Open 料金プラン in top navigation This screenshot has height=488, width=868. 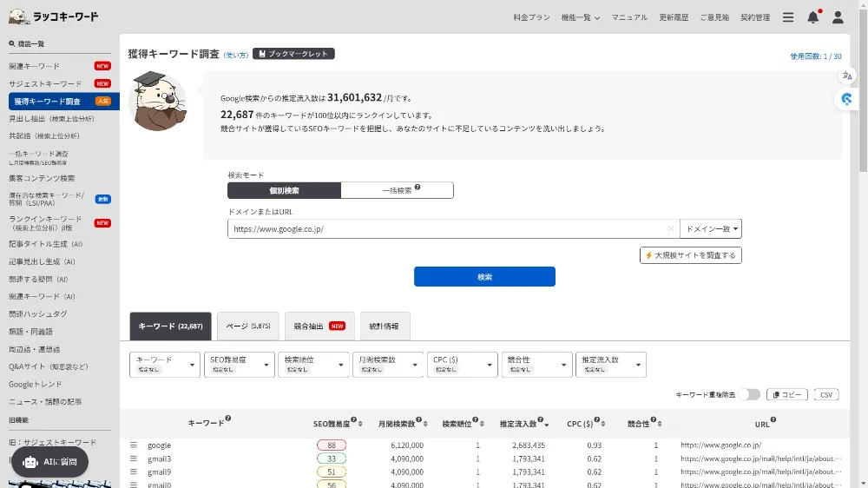(531, 17)
